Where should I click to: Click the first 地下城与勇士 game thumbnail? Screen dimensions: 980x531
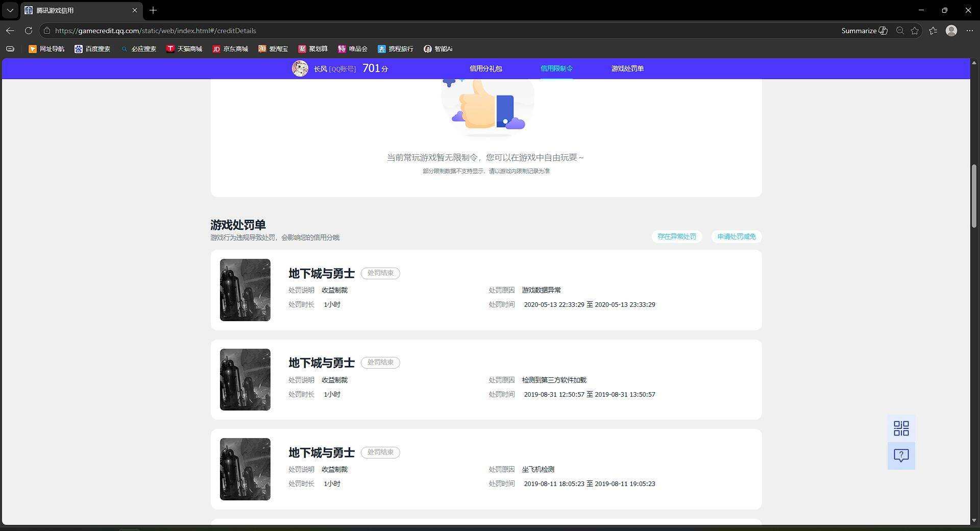[245, 290]
